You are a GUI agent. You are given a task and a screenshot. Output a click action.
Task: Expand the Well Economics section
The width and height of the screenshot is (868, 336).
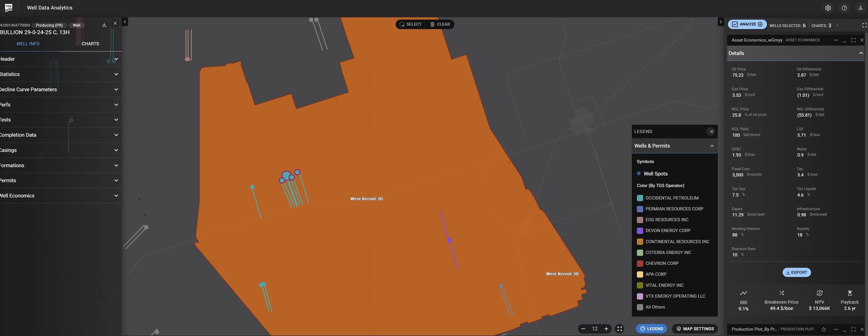tap(116, 196)
